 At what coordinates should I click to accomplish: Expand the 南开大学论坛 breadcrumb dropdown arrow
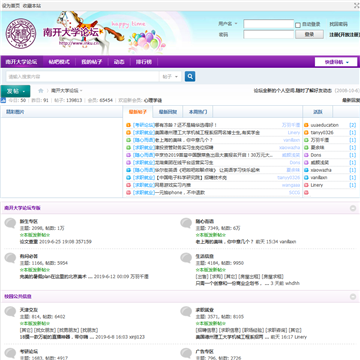pos(81,91)
